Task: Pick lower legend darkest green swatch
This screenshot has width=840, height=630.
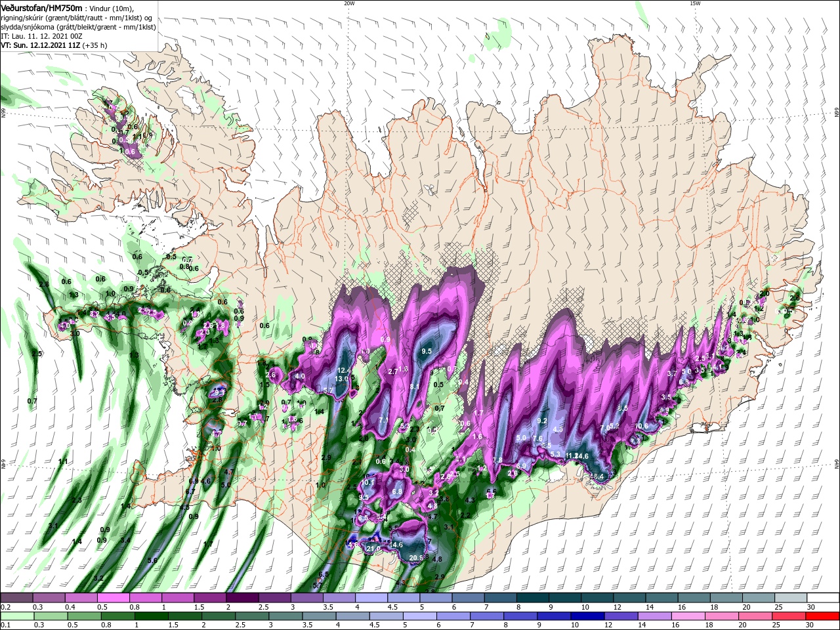Action: [x=152, y=616]
